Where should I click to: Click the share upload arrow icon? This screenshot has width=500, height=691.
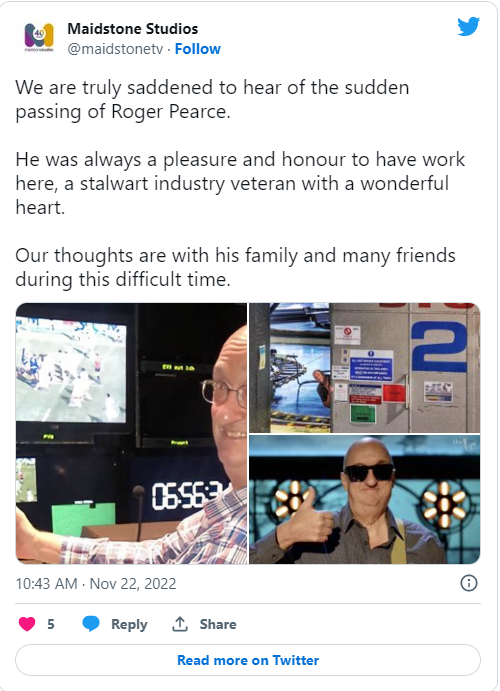click(x=180, y=624)
